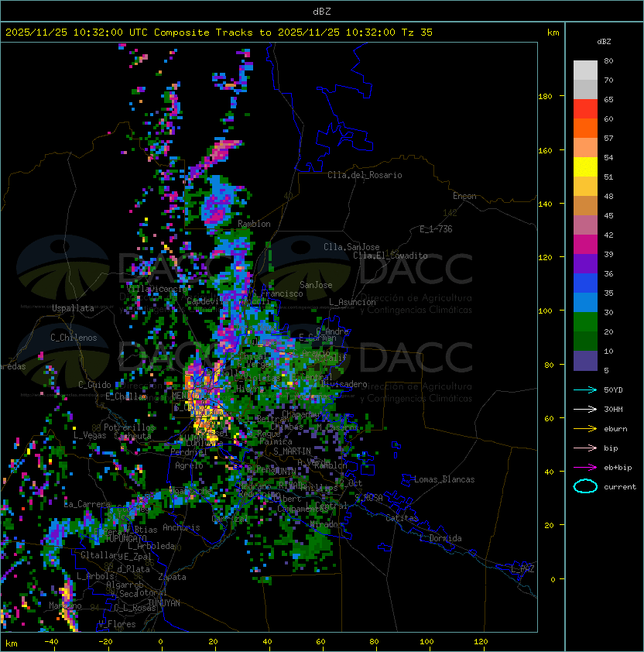Click the 'Anchoris' map label
Viewport: 644px width, 652px height.
tap(181, 527)
